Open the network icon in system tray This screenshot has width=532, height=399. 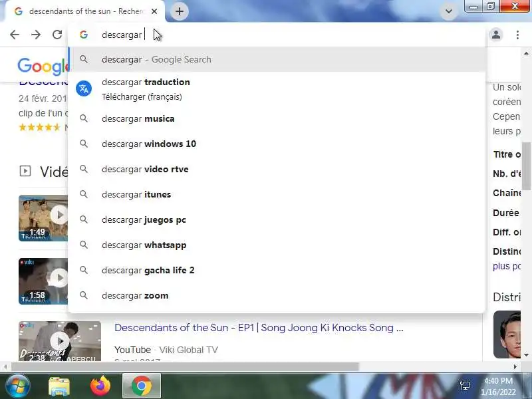(x=464, y=386)
